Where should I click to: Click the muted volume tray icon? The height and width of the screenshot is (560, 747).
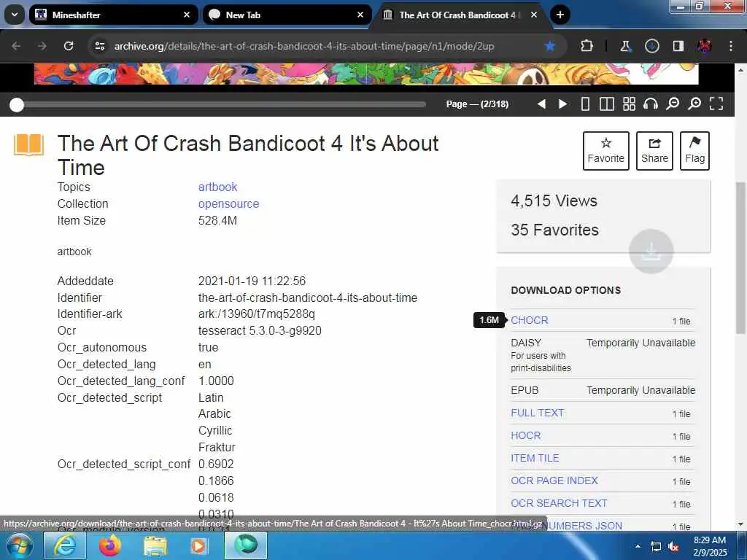pos(673,547)
